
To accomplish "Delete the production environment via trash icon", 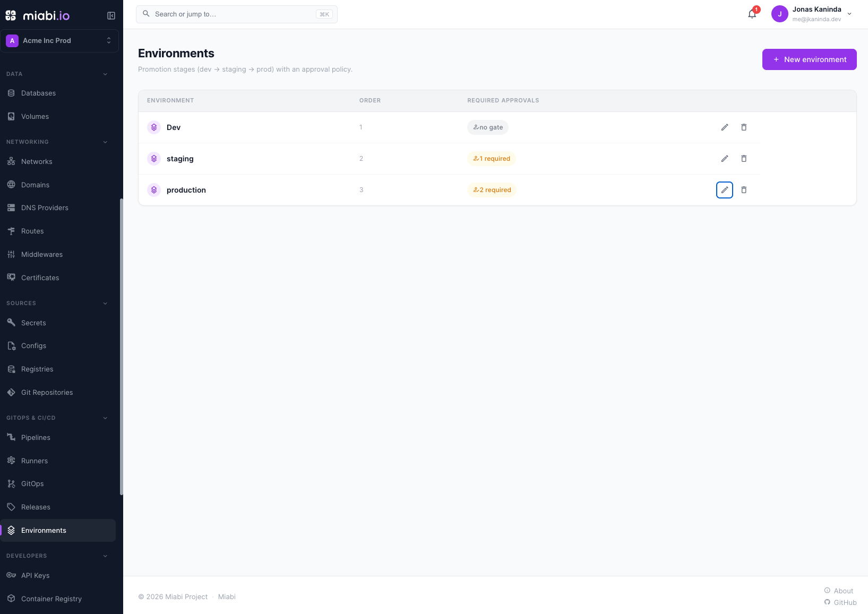I will (744, 190).
